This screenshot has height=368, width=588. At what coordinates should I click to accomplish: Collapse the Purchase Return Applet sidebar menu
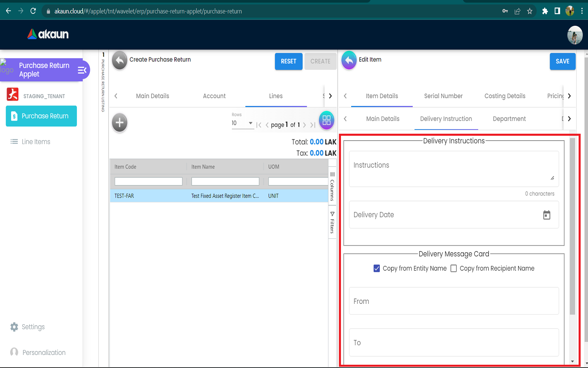[x=82, y=70]
